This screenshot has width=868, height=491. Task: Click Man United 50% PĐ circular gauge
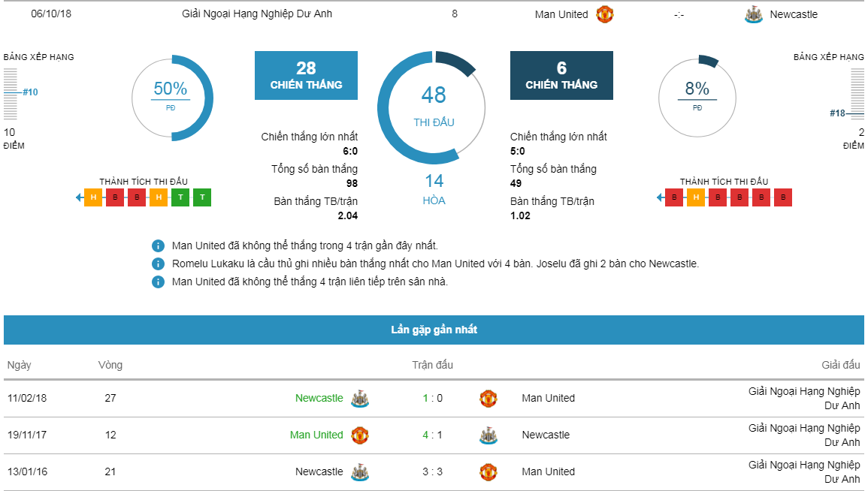pyautogui.click(x=172, y=98)
